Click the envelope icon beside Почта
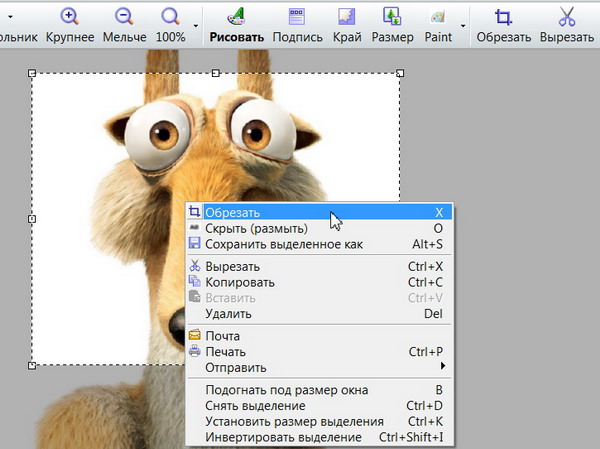Image resolution: width=600 pixels, height=449 pixels. point(194,335)
